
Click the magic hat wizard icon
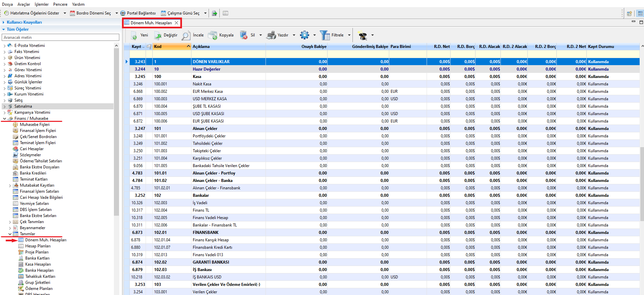[363, 35]
